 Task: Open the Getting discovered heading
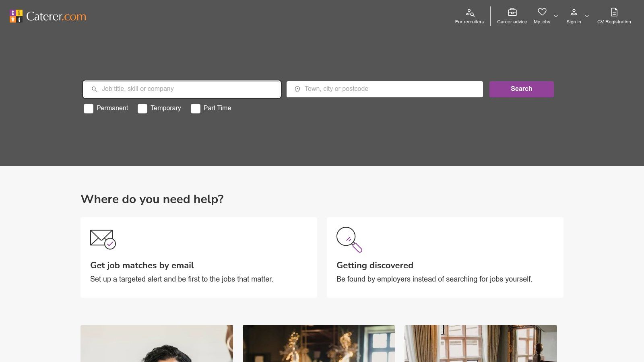[375, 265]
